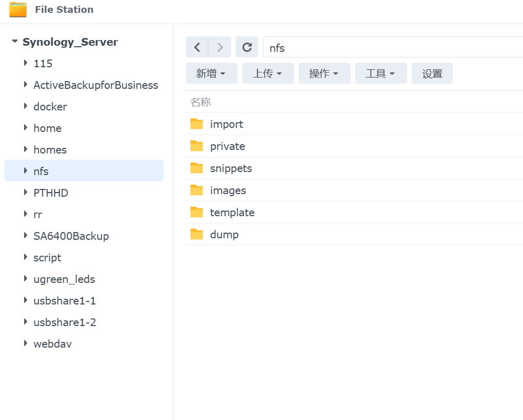Click the 设置 button
523x420 pixels.
coord(432,73)
